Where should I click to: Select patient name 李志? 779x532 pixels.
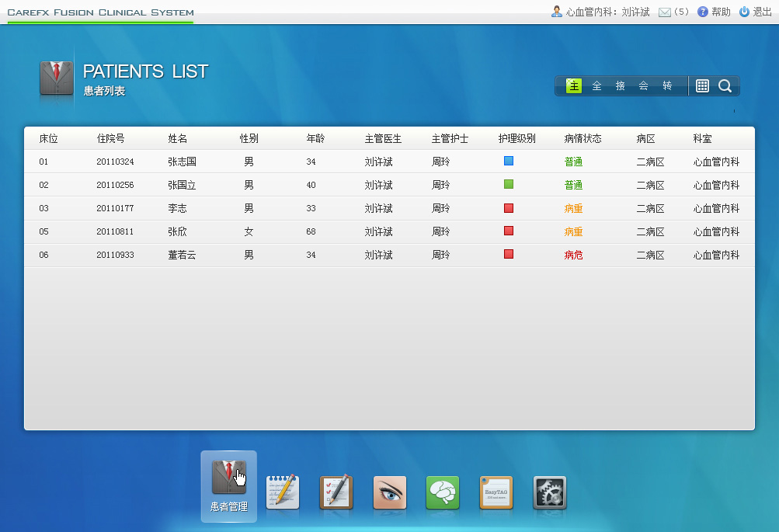click(177, 209)
